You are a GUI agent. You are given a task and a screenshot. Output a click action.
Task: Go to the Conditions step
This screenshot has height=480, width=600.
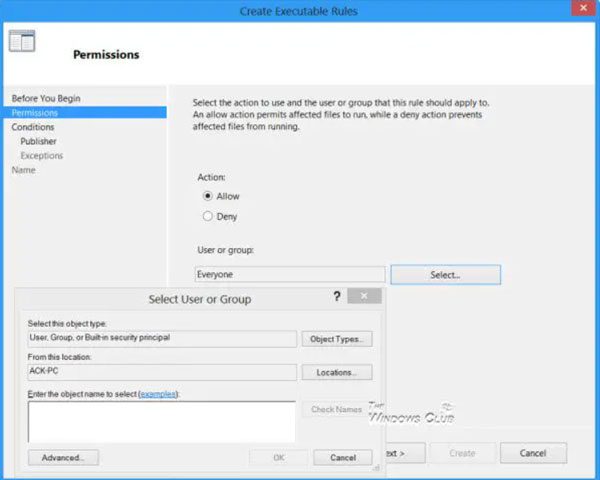coord(33,127)
